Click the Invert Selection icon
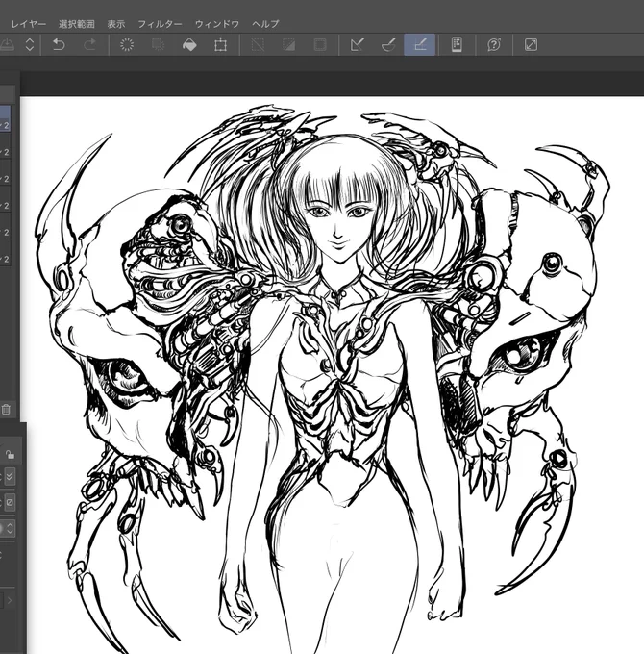The image size is (644, 654). [x=289, y=44]
